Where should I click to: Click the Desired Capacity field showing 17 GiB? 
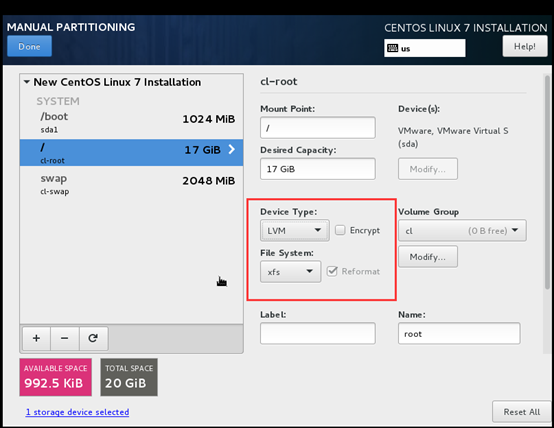[318, 169]
